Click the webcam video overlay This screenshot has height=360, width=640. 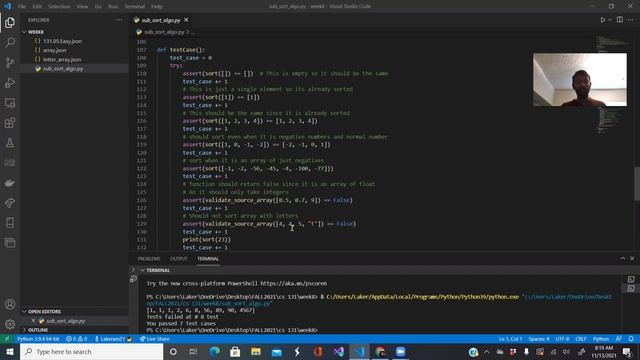pos(580,80)
